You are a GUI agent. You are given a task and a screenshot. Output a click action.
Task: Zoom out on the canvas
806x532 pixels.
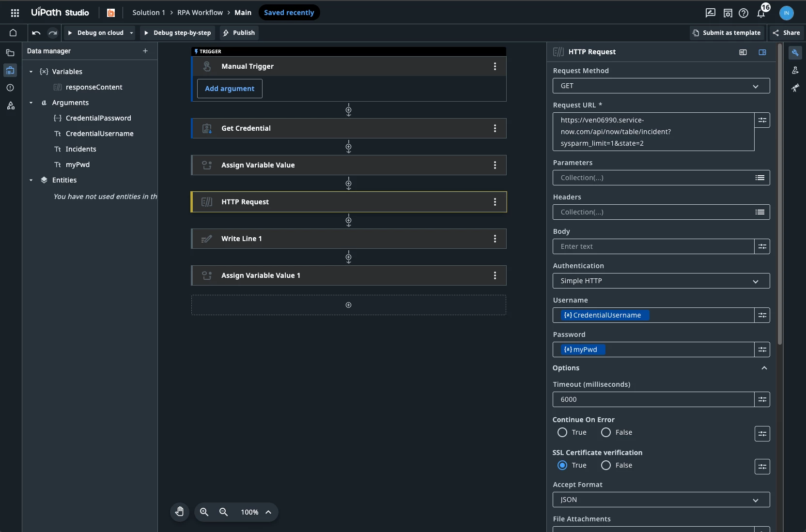pyautogui.click(x=223, y=512)
